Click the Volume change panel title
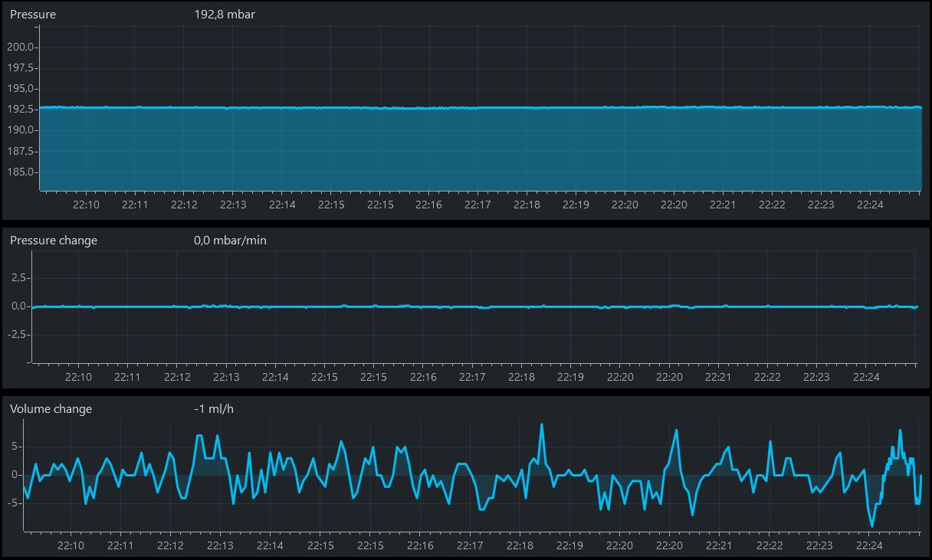932x560 pixels. pyautogui.click(x=51, y=409)
